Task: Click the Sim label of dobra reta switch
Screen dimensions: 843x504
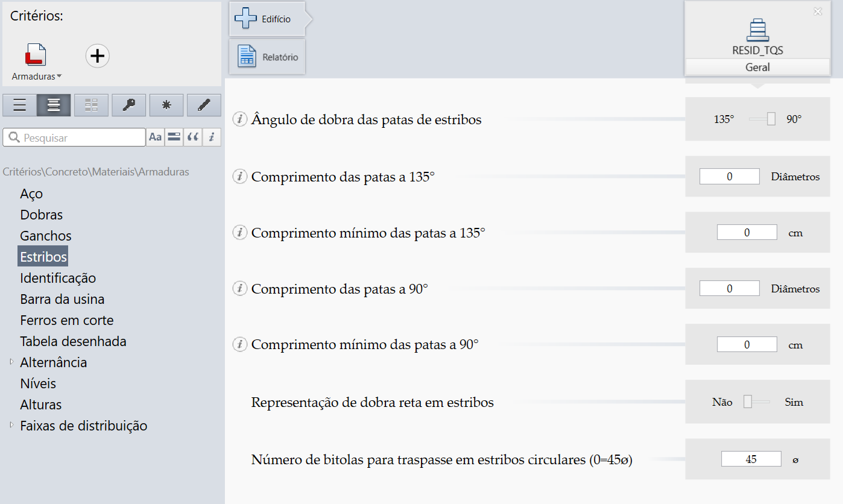Action: [794, 402]
